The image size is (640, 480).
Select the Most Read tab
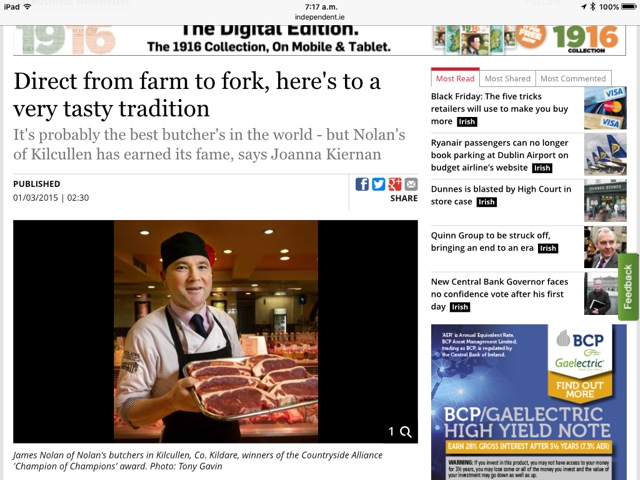[x=455, y=78]
